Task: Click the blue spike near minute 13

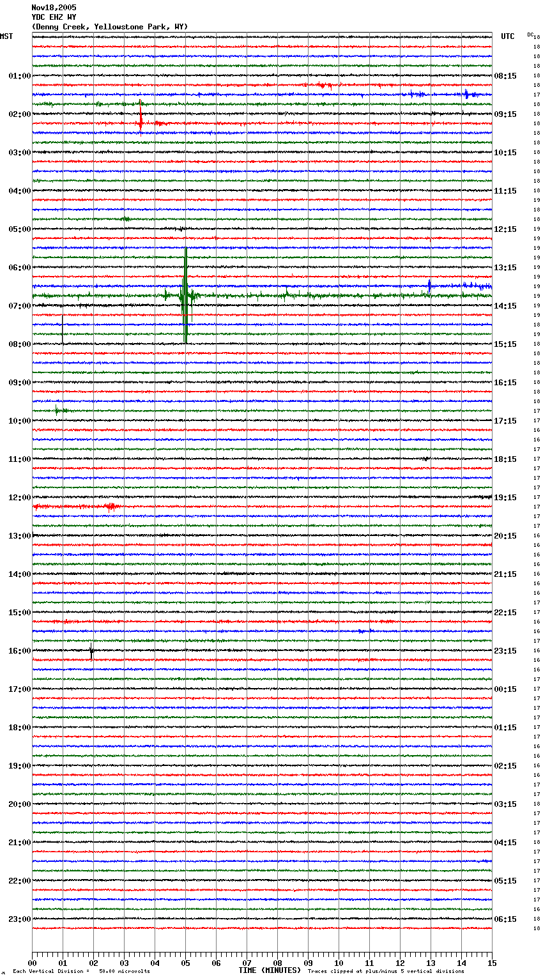Action: (x=429, y=286)
